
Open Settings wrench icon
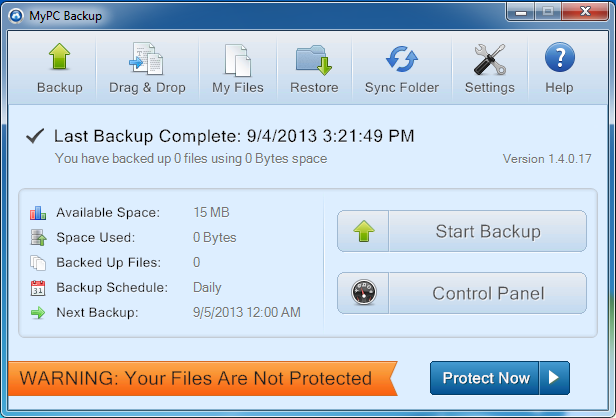[x=490, y=59]
